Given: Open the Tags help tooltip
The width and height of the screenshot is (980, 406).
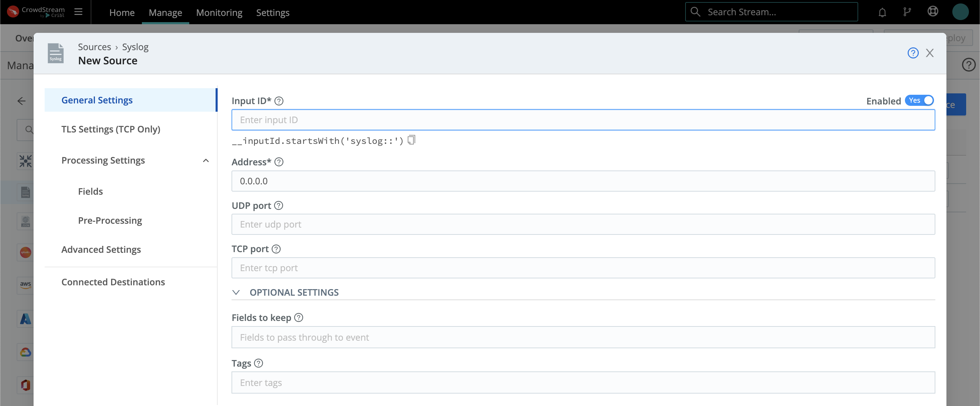Looking at the screenshot, I should pos(259,363).
